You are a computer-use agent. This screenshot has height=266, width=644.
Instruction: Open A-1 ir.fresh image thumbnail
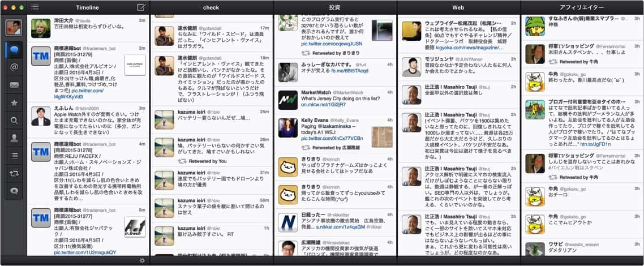tap(135, 227)
